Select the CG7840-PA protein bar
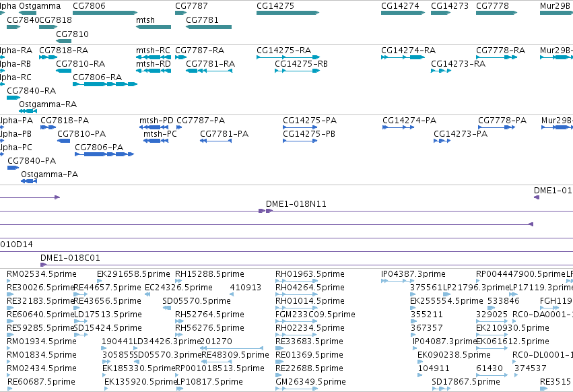The width and height of the screenshot is (573, 392). tap(13, 168)
